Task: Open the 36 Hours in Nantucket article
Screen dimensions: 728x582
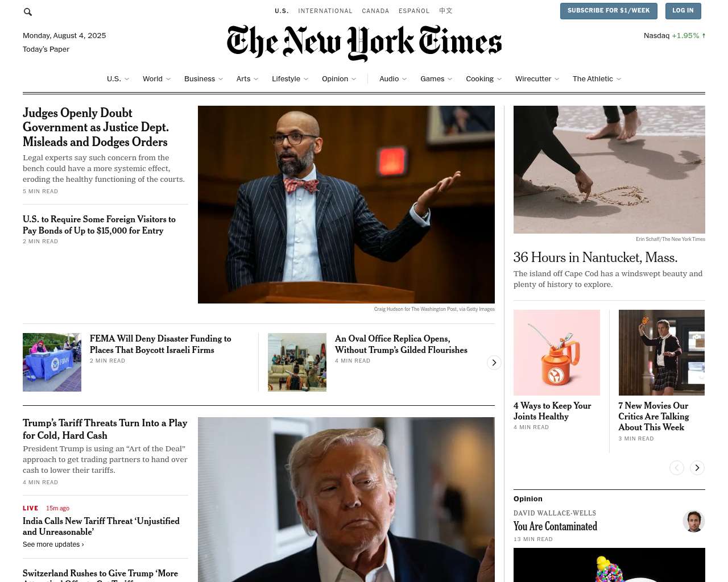Action: click(x=595, y=257)
